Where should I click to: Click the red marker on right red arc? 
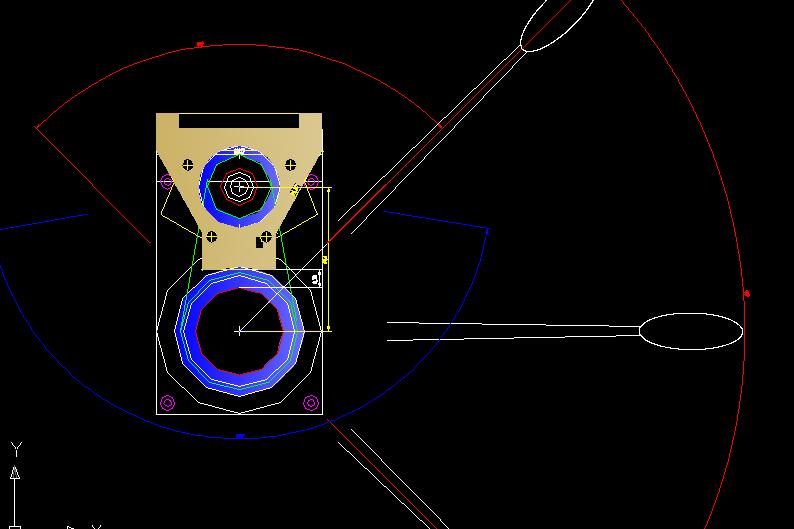[747, 294]
